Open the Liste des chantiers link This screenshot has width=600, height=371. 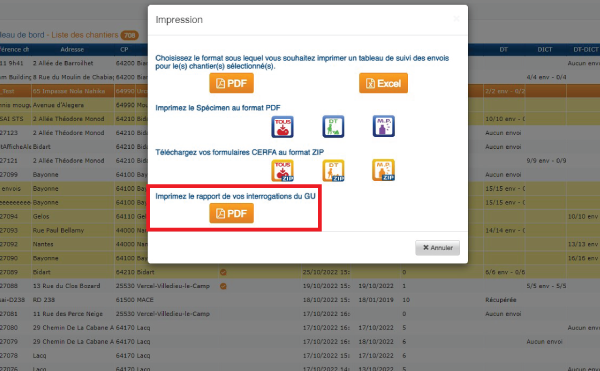point(85,35)
